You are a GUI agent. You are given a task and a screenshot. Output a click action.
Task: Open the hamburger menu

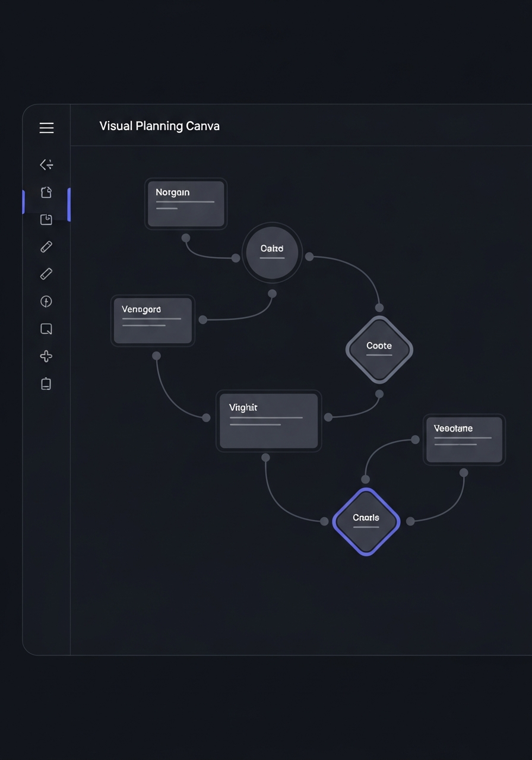(x=46, y=128)
